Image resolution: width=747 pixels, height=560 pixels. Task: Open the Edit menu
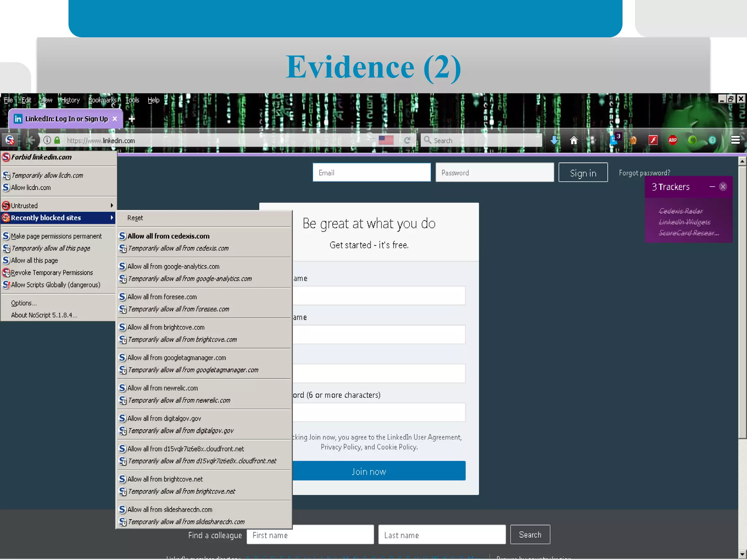tap(26, 100)
